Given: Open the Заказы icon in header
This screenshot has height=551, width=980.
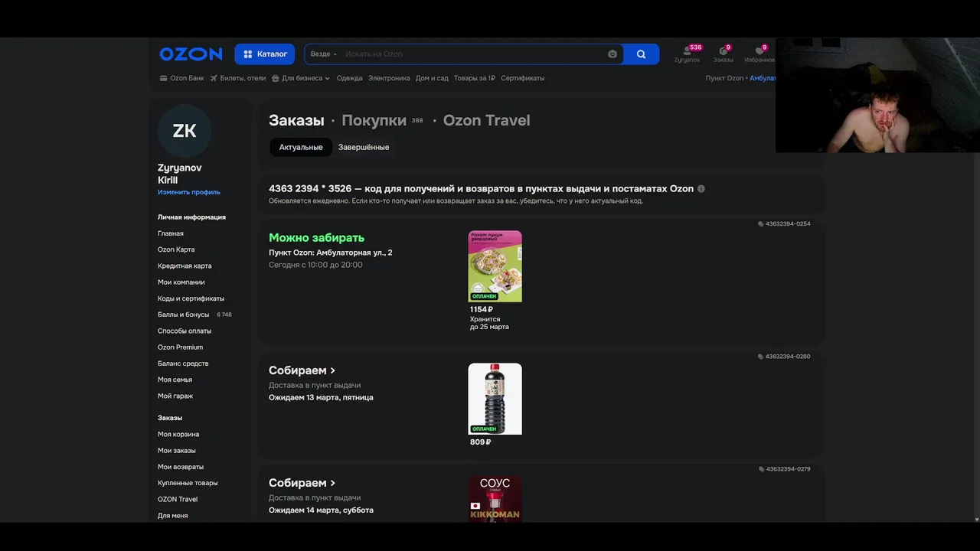Looking at the screenshot, I should point(723,54).
